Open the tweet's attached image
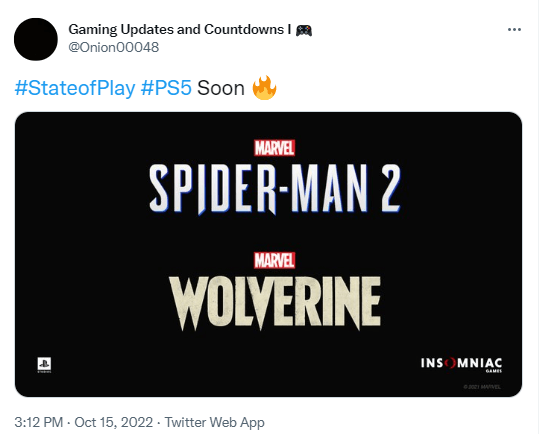The width and height of the screenshot is (550, 434). (x=268, y=254)
